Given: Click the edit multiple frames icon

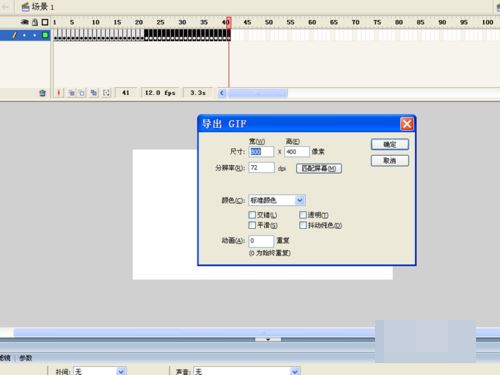Looking at the screenshot, I should (94, 93).
